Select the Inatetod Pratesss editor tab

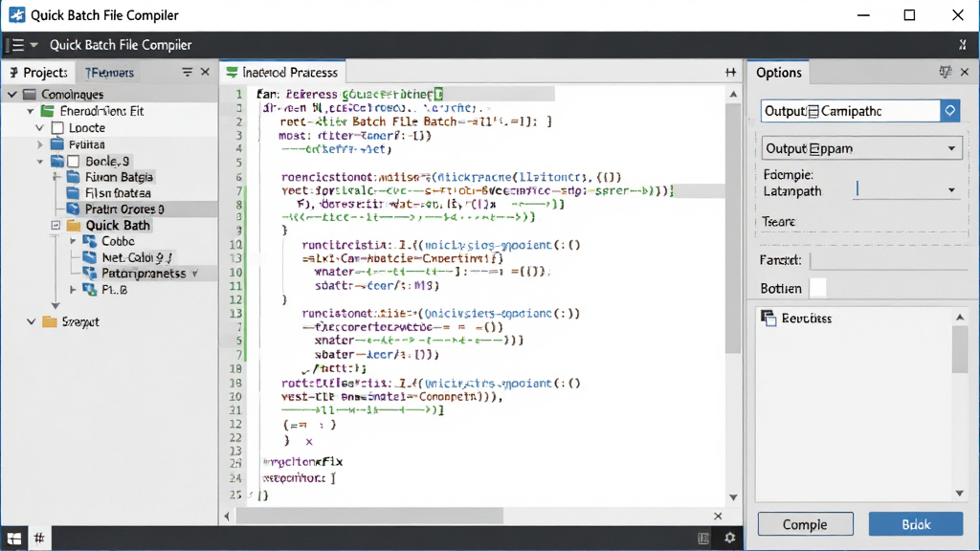pos(282,73)
